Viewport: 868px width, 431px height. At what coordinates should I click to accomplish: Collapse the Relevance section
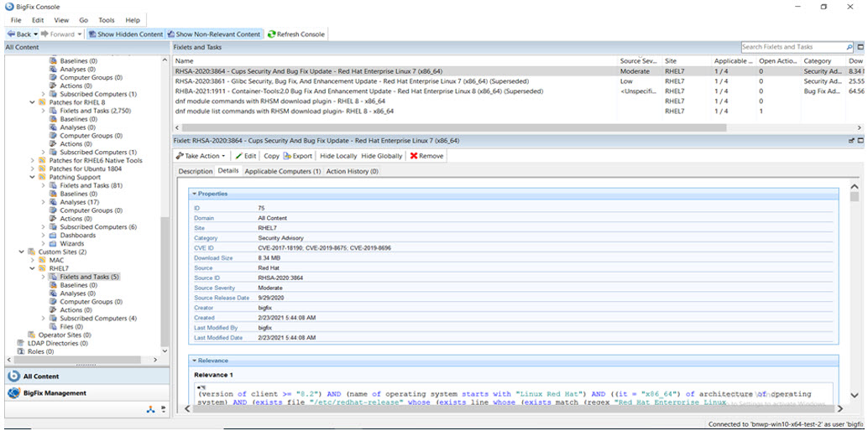195,360
